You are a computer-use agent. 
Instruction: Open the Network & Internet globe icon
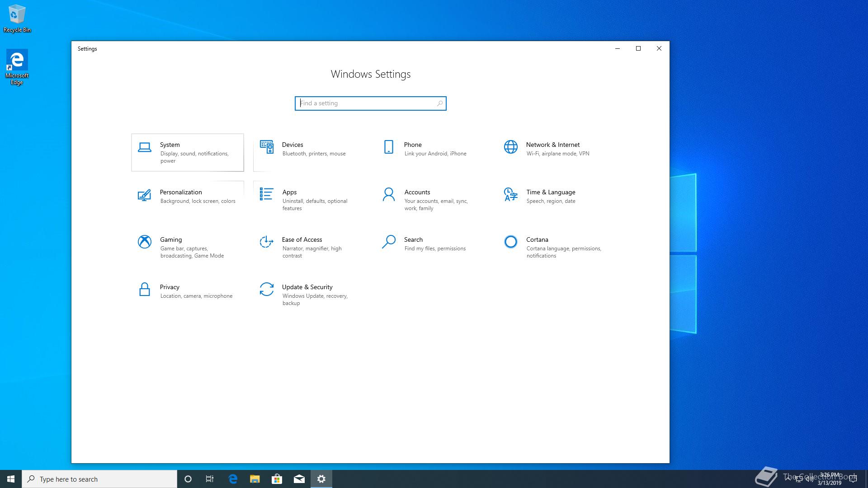click(x=511, y=147)
